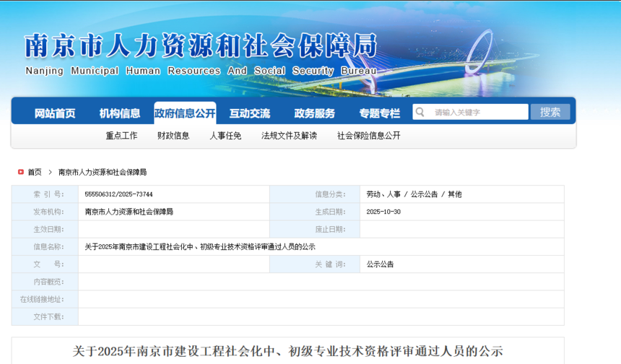The image size is (621, 364).
Task: Click the 信息名称 value about 评审通过人员的公示
Action: pyautogui.click(x=200, y=247)
